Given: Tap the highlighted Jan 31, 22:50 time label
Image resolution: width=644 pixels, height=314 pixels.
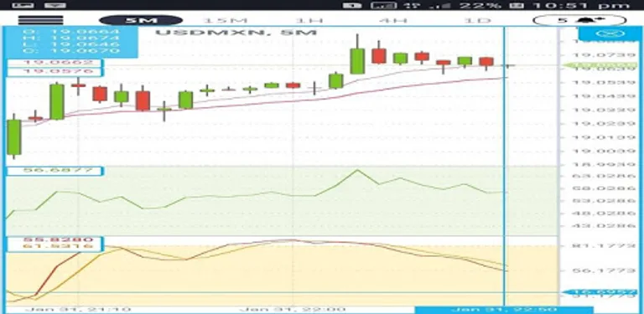Looking at the screenshot, I should point(504,310).
